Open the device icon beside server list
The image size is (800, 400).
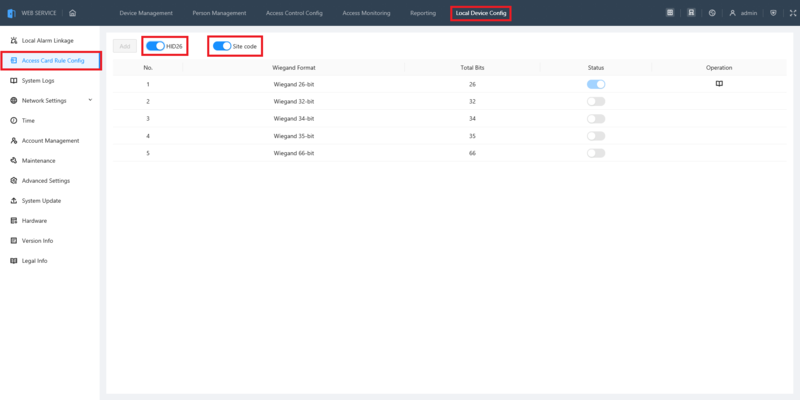click(x=691, y=13)
